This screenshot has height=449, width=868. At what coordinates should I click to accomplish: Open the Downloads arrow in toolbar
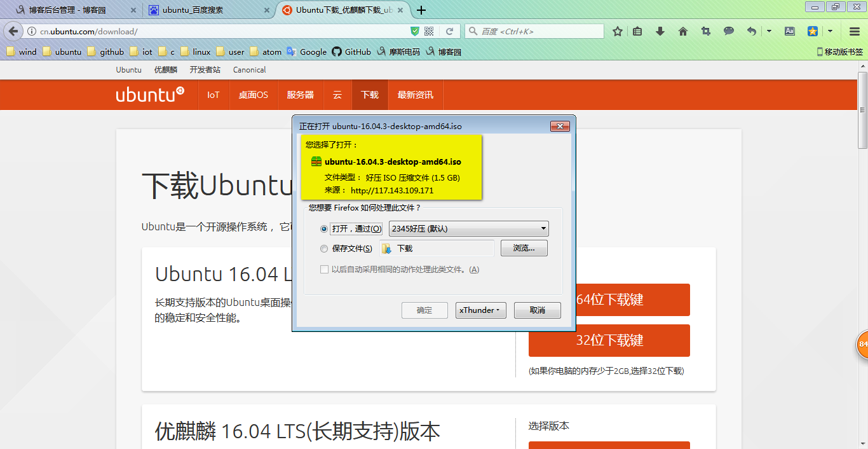660,30
